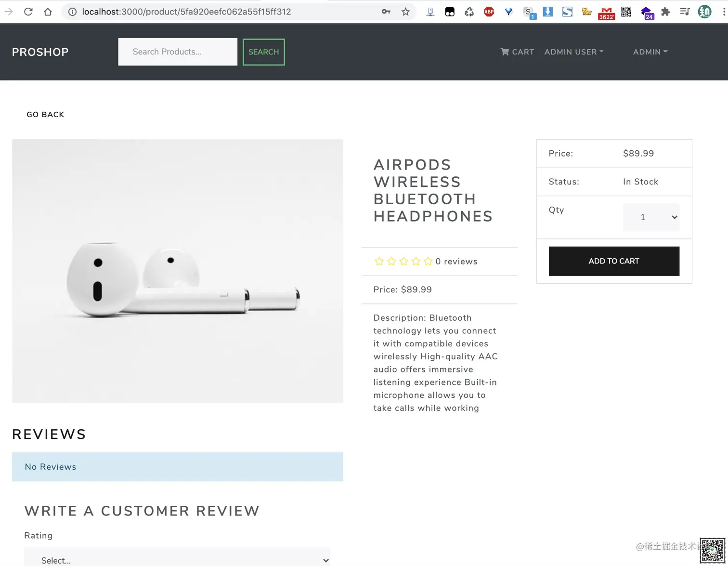
Task: Reload the page with the refresh icon
Action: click(x=28, y=12)
